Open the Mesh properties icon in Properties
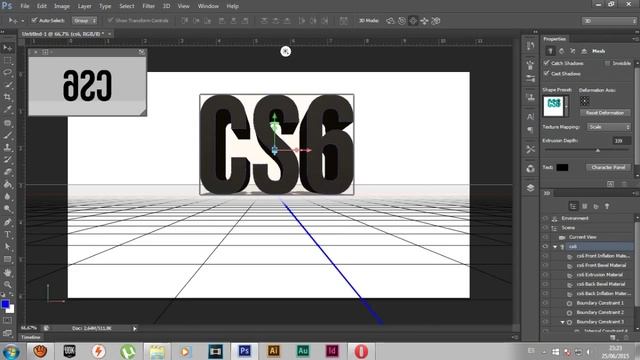 coord(550,51)
